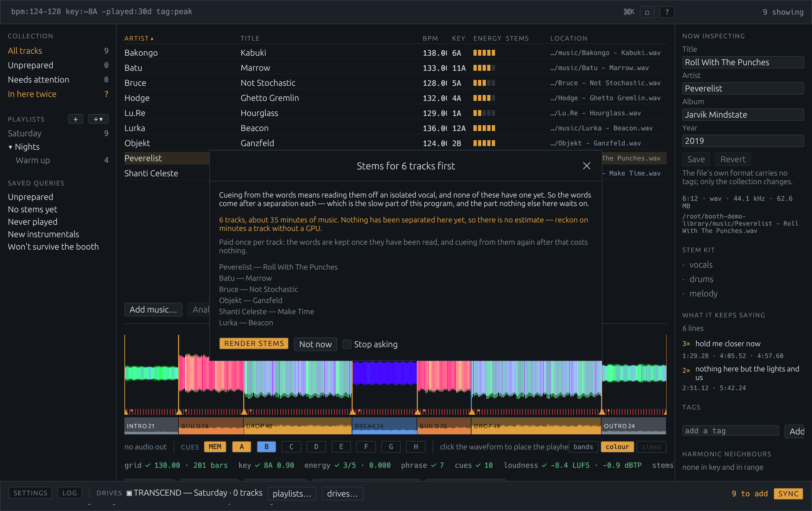This screenshot has height=511, width=812.
Task: Open the drives… menu
Action: [342, 493]
